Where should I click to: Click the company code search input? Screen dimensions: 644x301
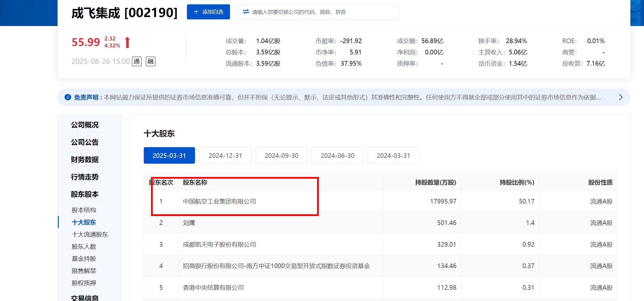point(319,12)
